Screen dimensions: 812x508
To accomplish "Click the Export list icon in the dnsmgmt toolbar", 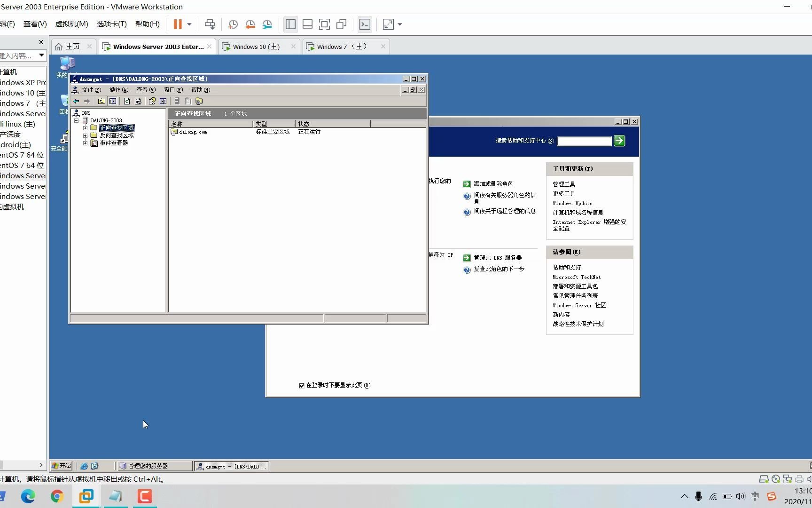I will point(138,101).
